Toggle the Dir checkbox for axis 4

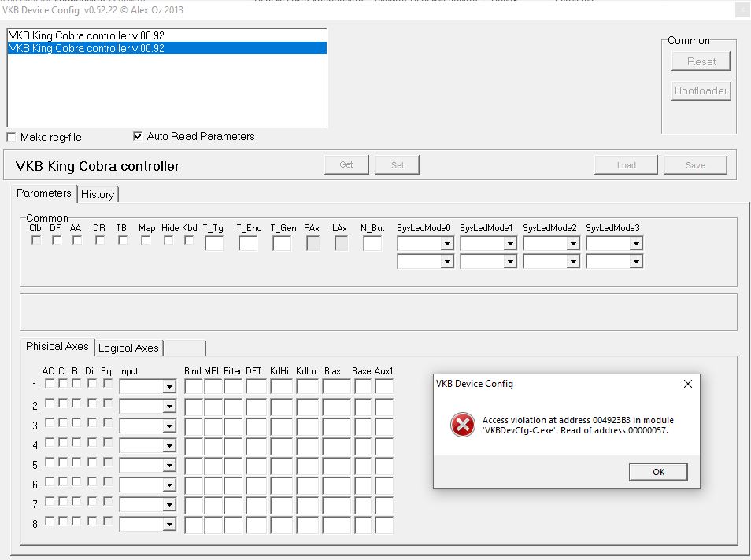click(x=92, y=442)
